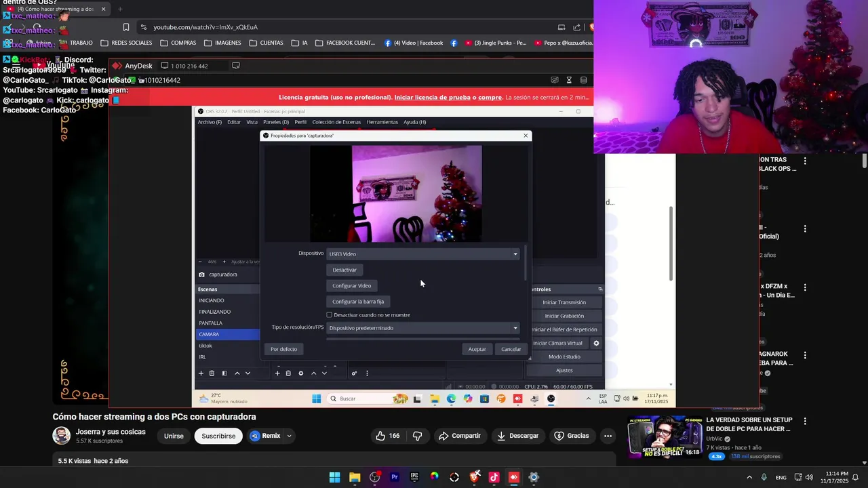868x488 pixels.
Task: Add a new scene with the Escenas plus icon
Action: tap(201, 373)
